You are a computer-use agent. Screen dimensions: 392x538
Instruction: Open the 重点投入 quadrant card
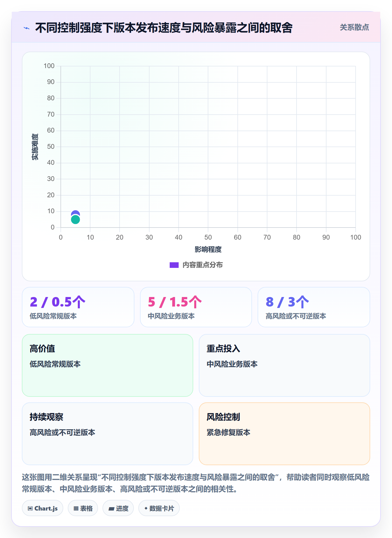pos(284,365)
